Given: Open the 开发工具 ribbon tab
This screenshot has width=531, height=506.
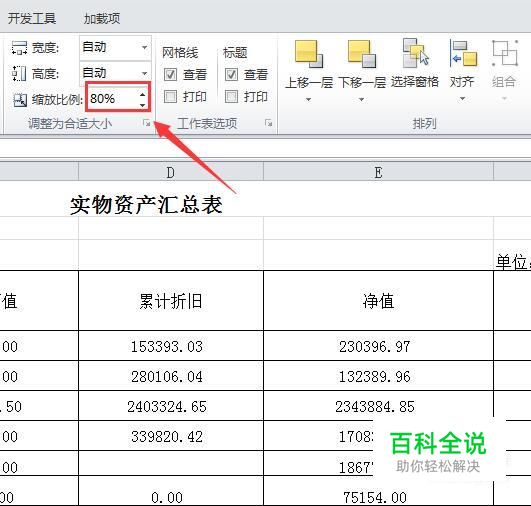Looking at the screenshot, I should click(x=32, y=18).
